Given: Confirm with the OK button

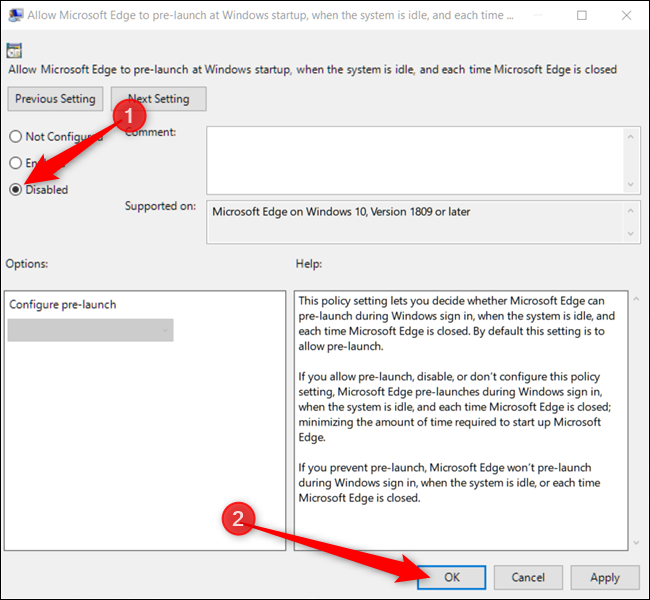Looking at the screenshot, I should pyautogui.click(x=451, y=577).
